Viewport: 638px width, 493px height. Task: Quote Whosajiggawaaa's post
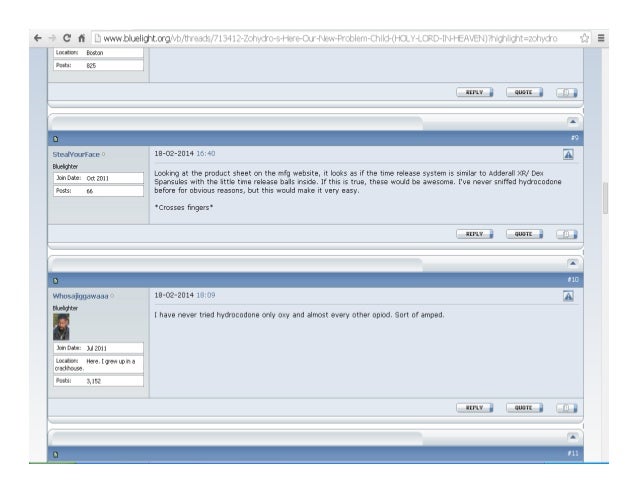(x=524, y=408)
